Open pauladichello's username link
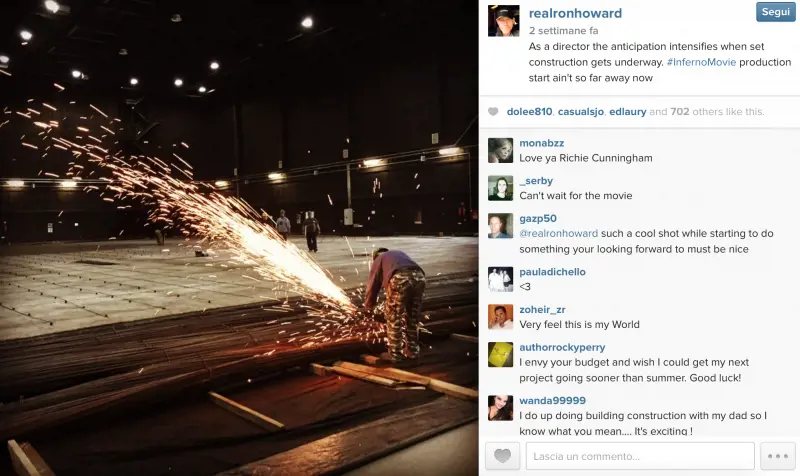 (x=553, y=272)
